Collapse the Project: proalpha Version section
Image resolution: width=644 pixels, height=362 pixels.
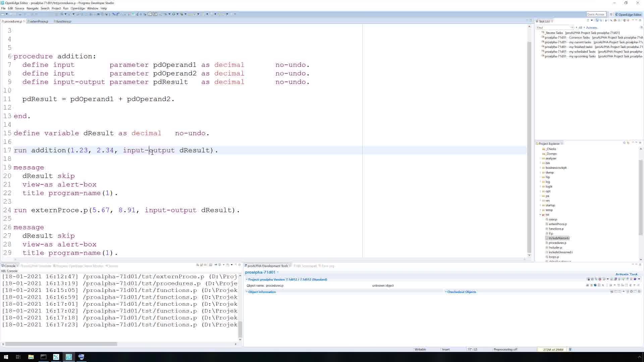tap(247, 280)
